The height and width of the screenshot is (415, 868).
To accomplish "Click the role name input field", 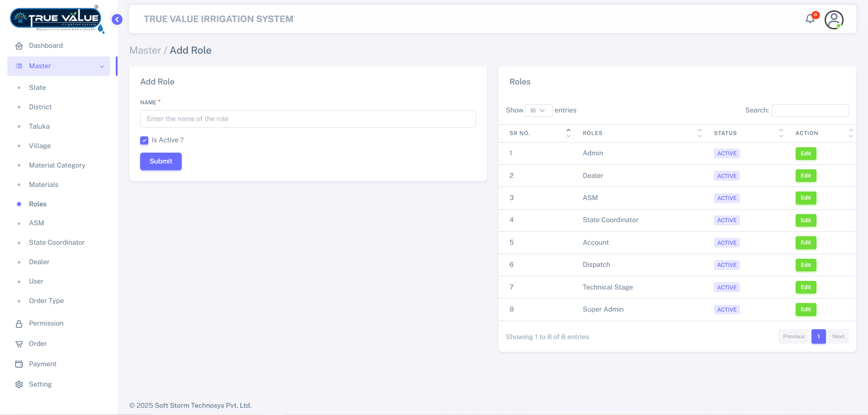I will [x=308, y=119].
